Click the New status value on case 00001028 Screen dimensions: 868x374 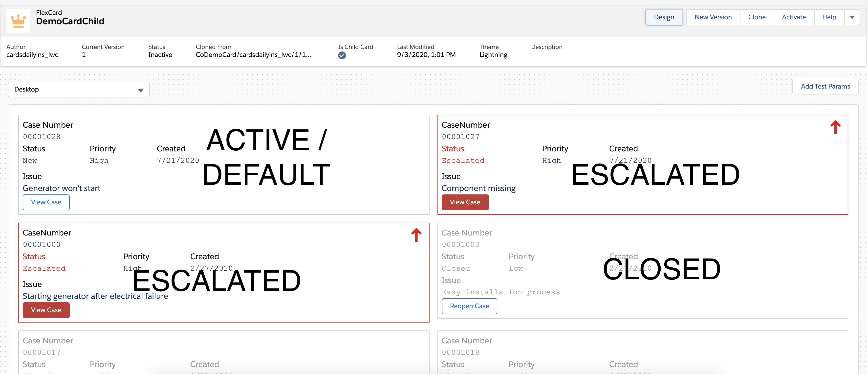click(x=30, y=161)
